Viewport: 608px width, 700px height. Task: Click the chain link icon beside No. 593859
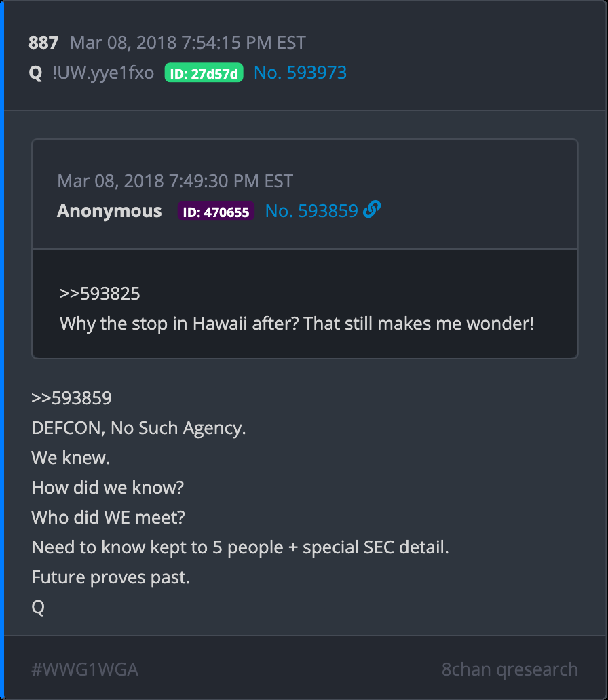(372, 210)
